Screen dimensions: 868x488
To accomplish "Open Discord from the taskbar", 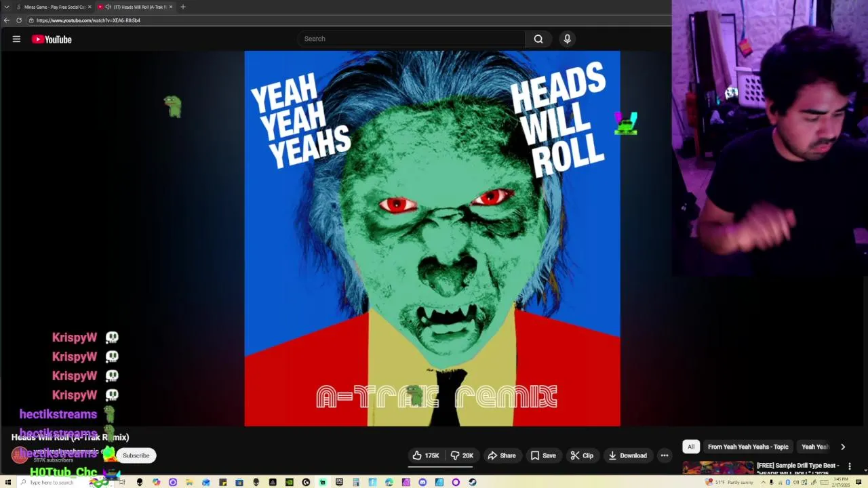I will pyautogui.click(x=422, y=482).
